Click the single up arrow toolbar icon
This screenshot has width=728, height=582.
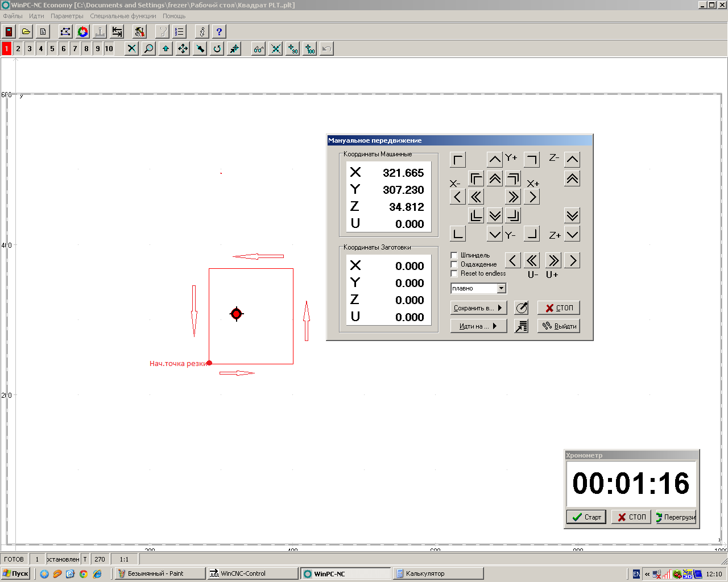click(x=166, y=49)
